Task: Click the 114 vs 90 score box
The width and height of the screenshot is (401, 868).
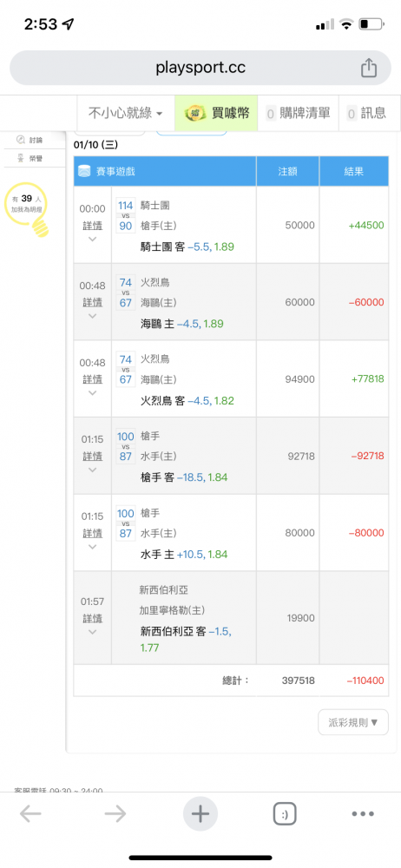Action: (126, 215)
